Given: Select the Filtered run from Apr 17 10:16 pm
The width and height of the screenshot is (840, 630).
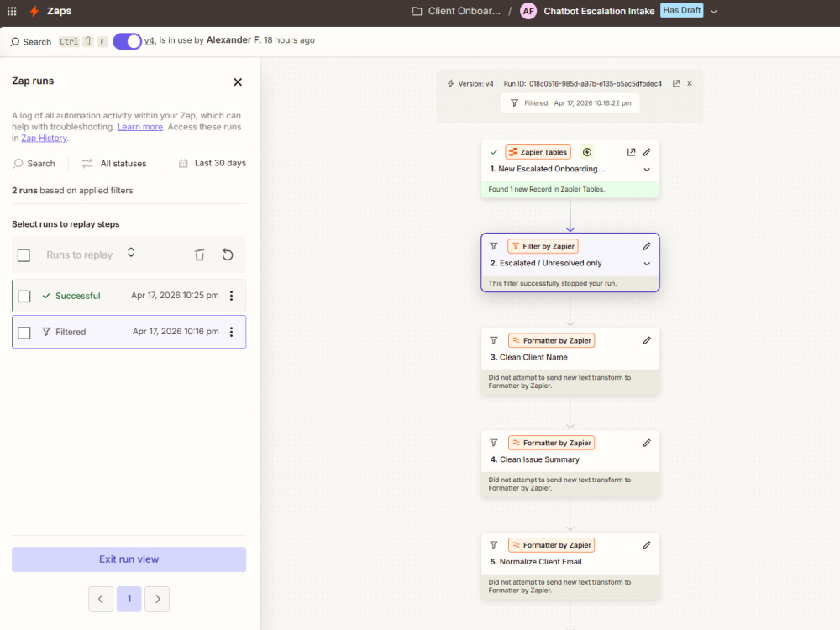Looking at the screenshot, I should click(129, 332).
